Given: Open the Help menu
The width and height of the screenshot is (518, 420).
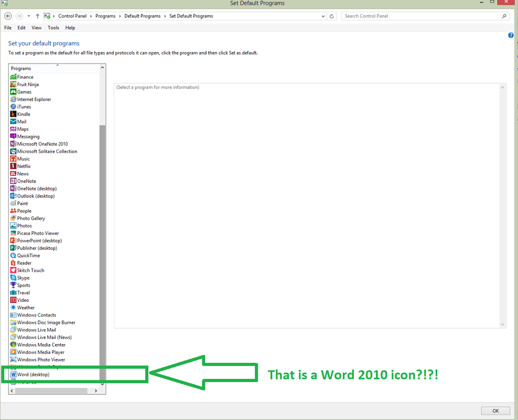Looking at the screenshot, I should 70,28.
